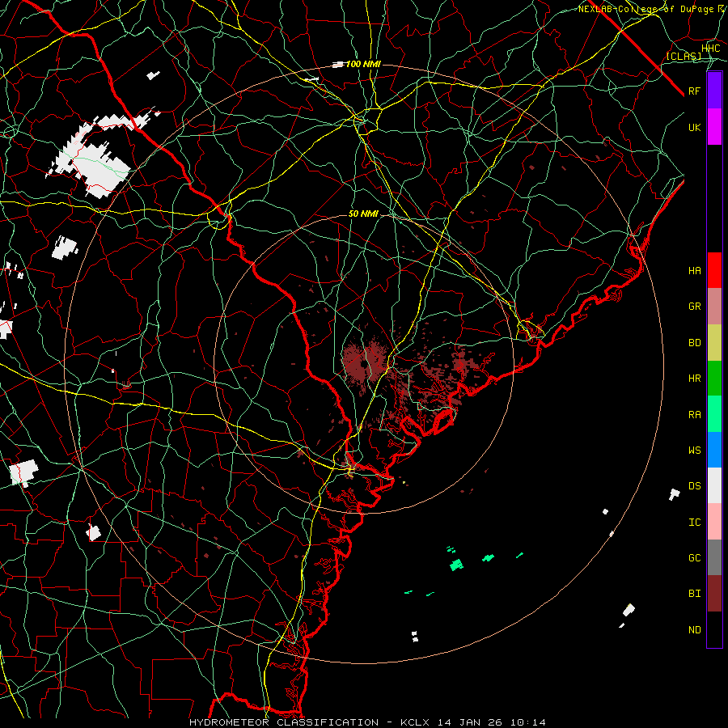Click the ND legend label

coord(695,630)
